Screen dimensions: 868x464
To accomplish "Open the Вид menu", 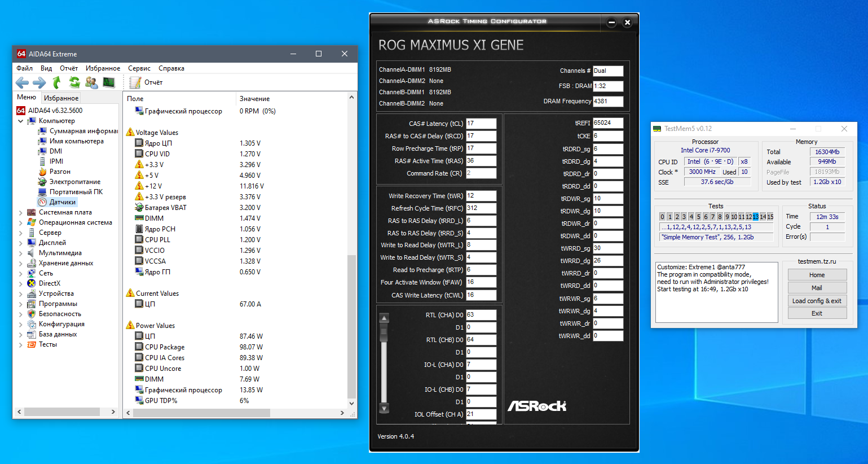I will [x=46, y=68].
